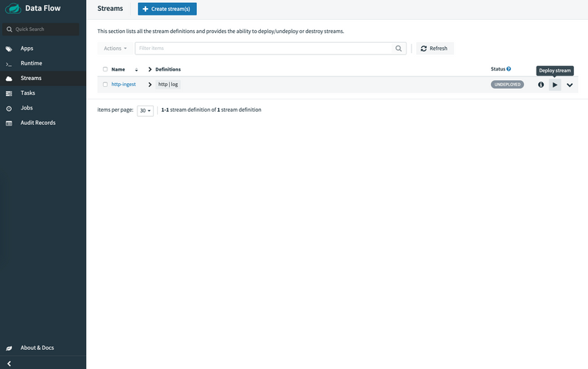This screenshot has height=369, width=588.
Task: Collapse the sidebar with the left arrow
Action: 9,363
